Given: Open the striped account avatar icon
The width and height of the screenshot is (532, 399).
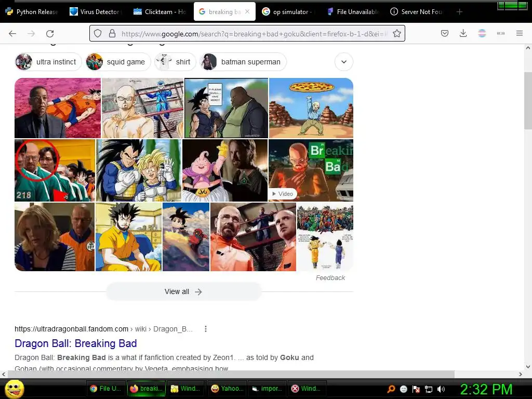Looking at the screenshot, I should (482, 33).
